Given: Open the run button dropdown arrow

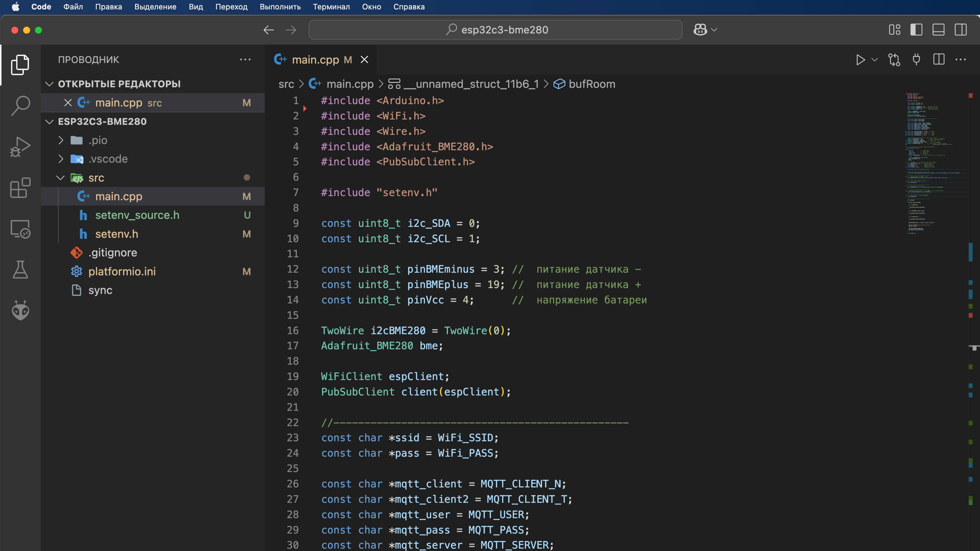Looking at the screenshot, I should pos(874,60).
